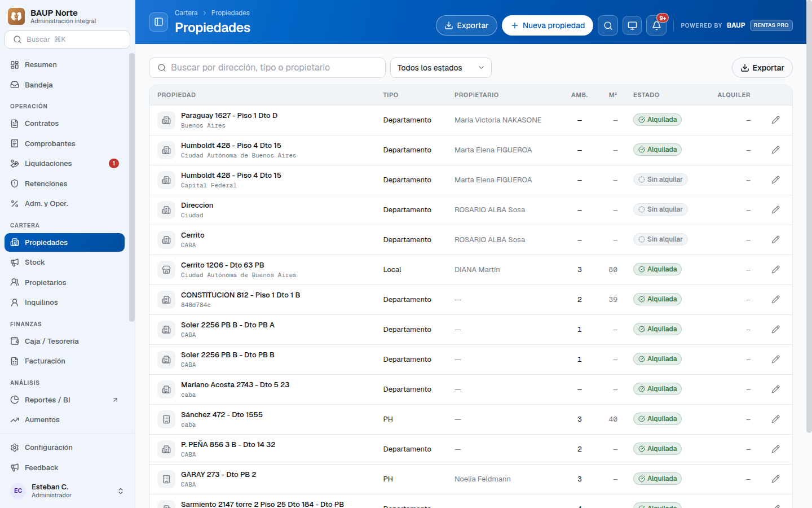The width and height of the screenshot is (812, 508).
Task: Click Reportes / BI external link arrow
Action: tap(115, 400)
